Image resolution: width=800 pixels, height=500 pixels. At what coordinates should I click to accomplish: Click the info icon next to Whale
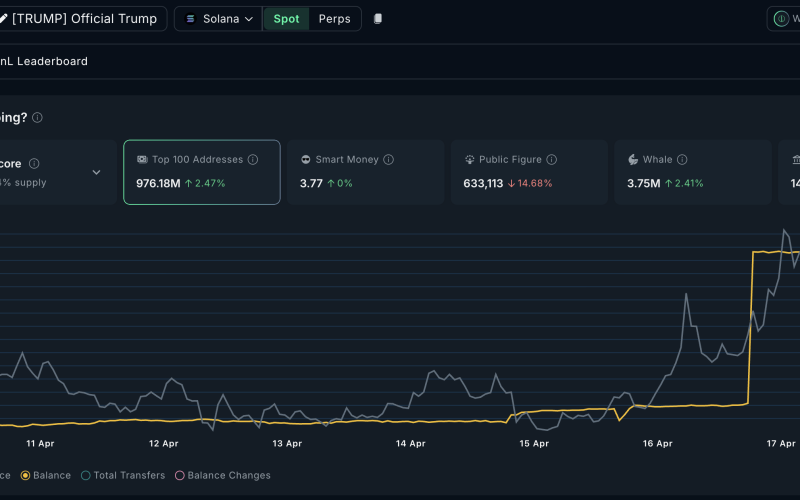pyautogui.click(x=682, y=160)
